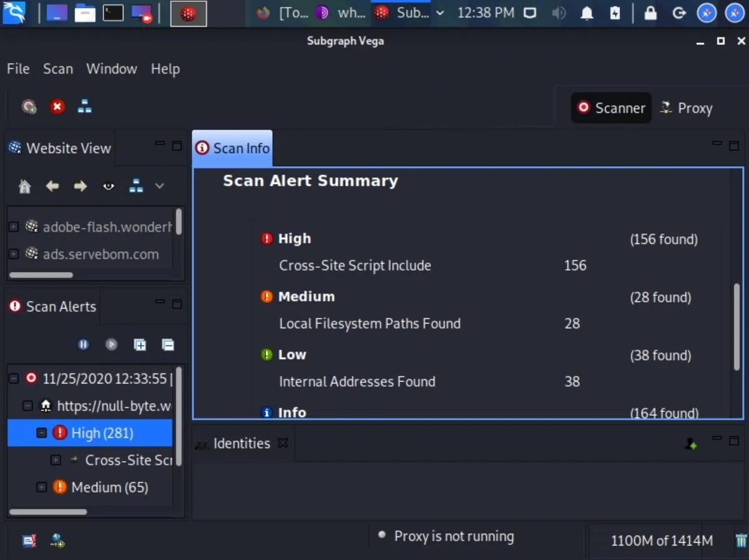
Task: Expand the Cross-Site Scr alert node
Action: (56, 460)
